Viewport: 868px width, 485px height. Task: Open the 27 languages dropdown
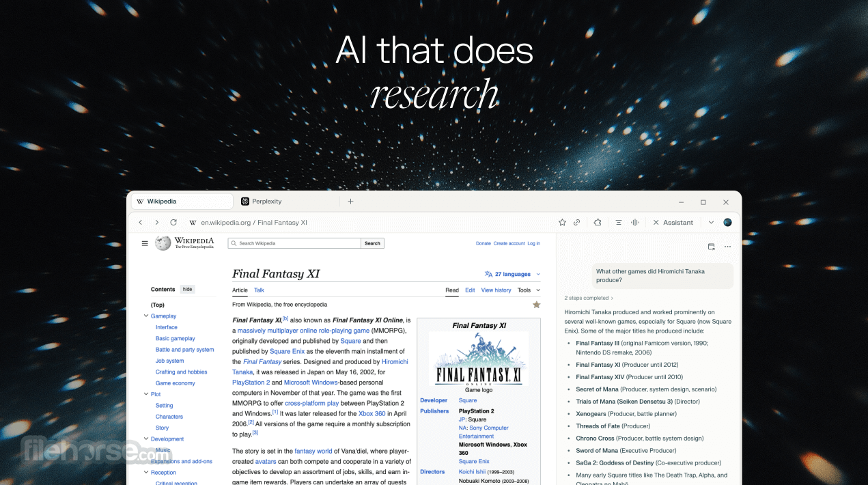[512, 274]
